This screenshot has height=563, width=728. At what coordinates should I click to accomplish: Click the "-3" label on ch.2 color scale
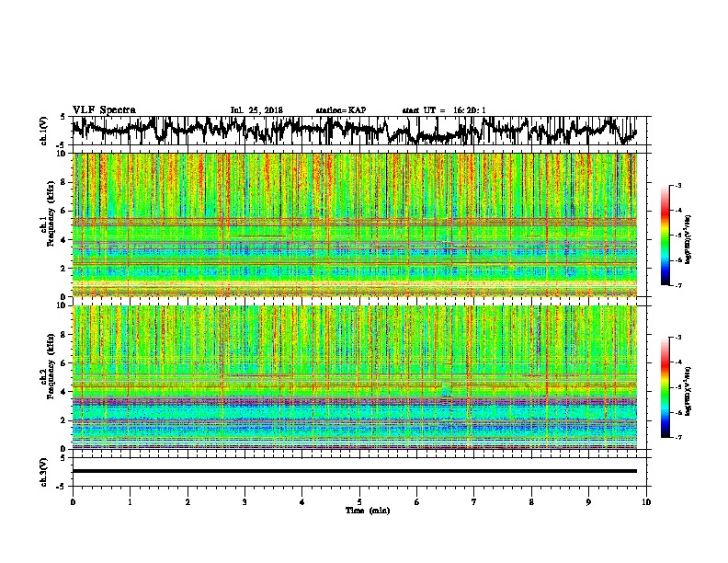tap(677, 338)
